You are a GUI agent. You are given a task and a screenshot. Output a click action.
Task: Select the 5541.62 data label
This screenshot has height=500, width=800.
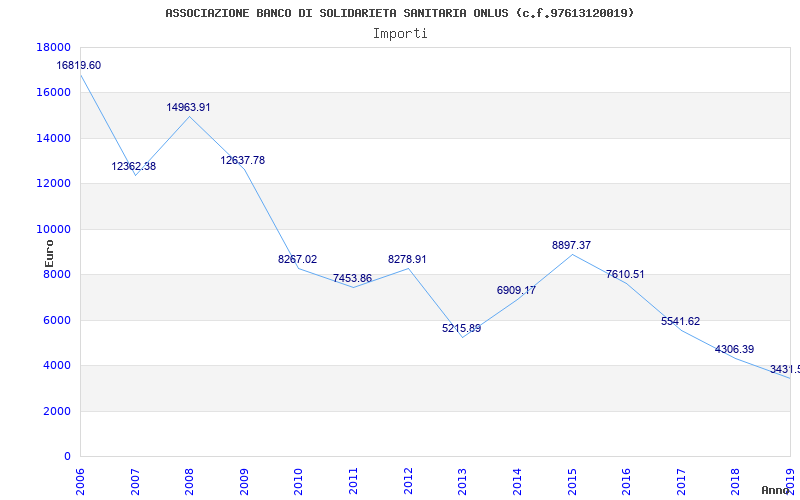pyautogui.click(x=681, y=321)
